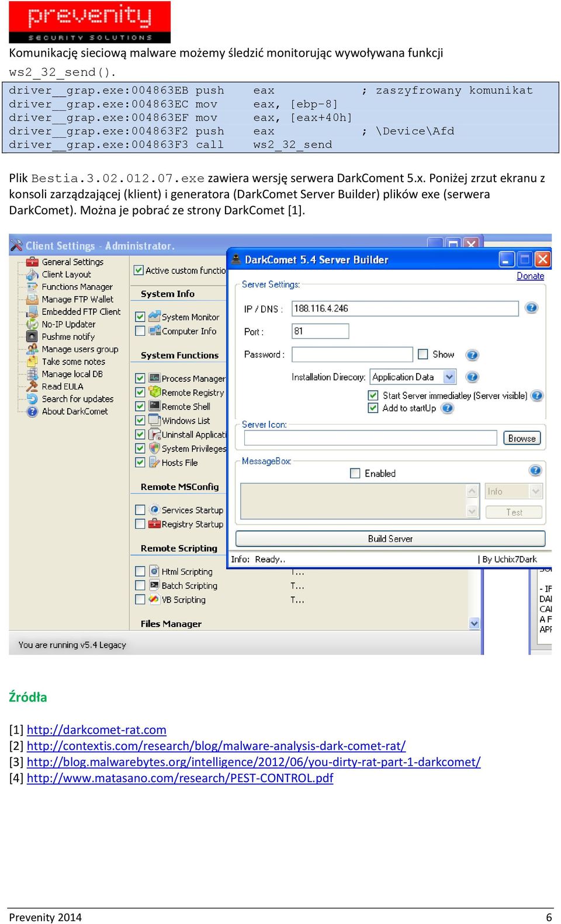Click the Remote Registry icon
The width and height of the screenshot is (561, 924).
pos(154,392)
